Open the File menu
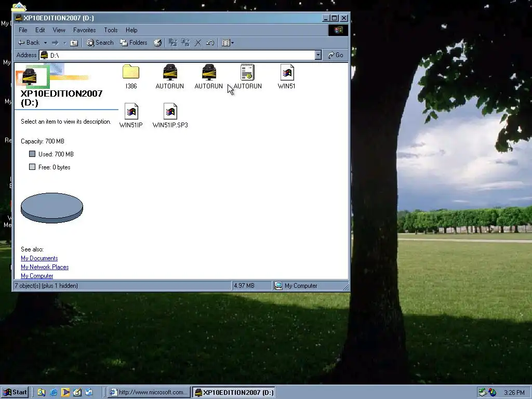This screenshot has height=399, width=532. coord(23,30)
